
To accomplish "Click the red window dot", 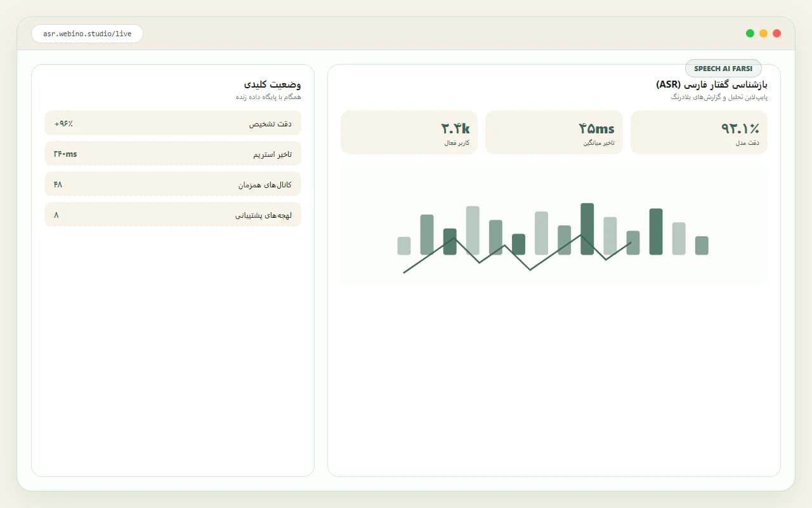I will tap(776, 33).
